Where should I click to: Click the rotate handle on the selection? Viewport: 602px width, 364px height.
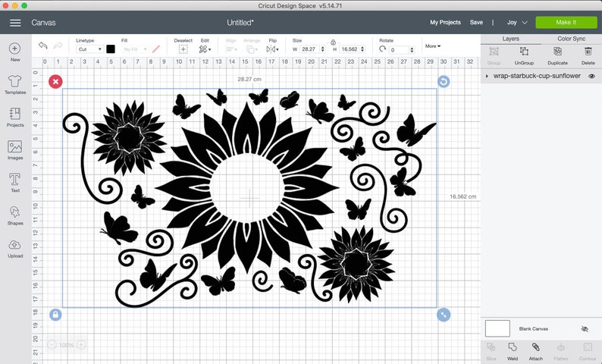pyautogui.click(x=444, y=81)
